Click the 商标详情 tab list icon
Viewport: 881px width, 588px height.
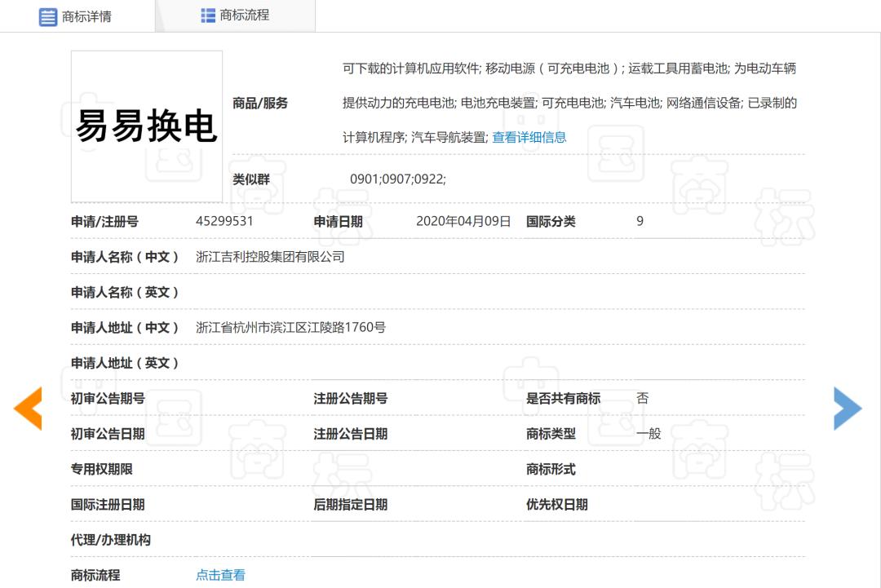pos(48,17)
